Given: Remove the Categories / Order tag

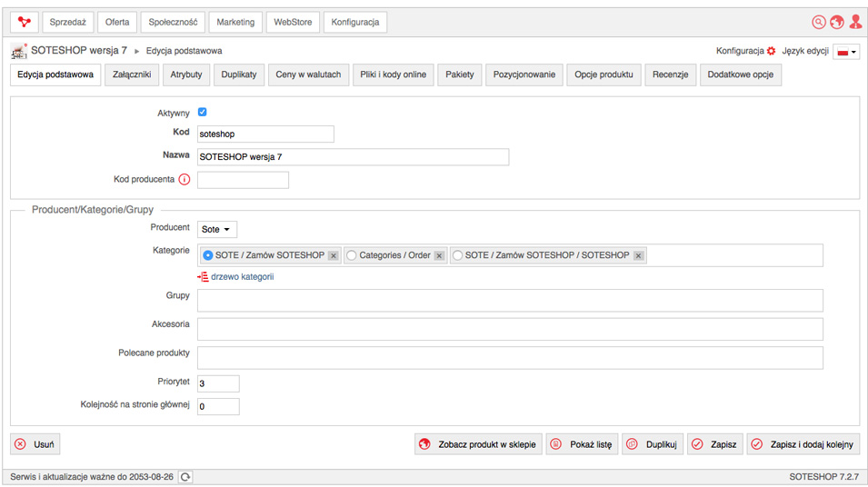Looking at the screenshot, I should 439,255.
